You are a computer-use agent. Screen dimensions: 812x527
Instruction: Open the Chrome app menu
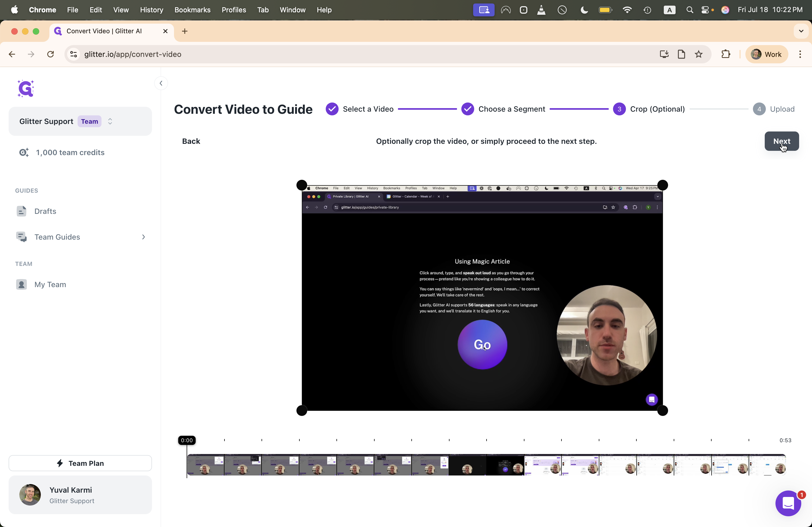coord(43,10)
